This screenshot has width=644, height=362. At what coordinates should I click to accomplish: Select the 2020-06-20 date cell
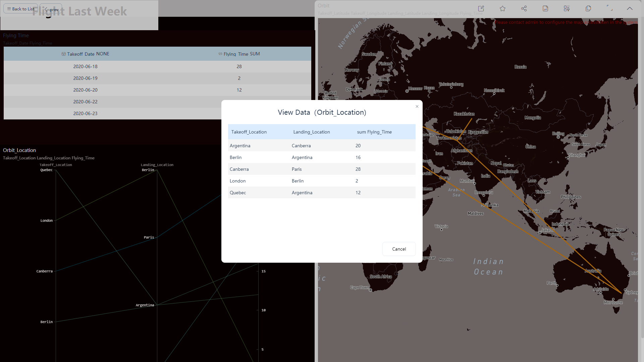(x=85, y=90)
